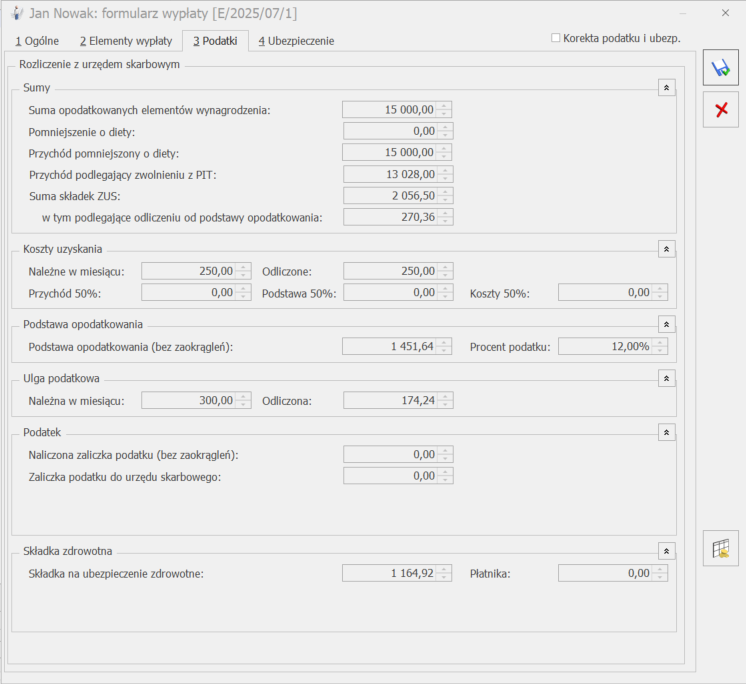Open the calculation table icon
The image size is (746, 684).
pos(721,548)
